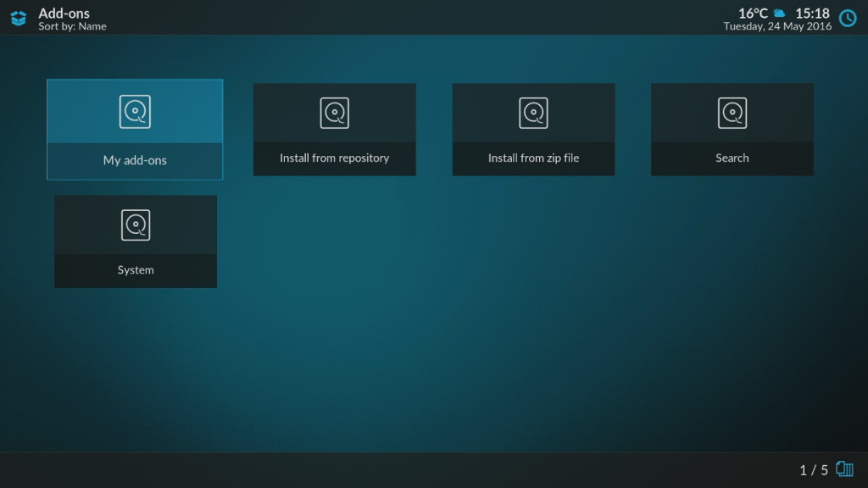Click the 16°C temperature reading
Screen dimensions: 868x488
pyautogui.click(x=753, y=13)
